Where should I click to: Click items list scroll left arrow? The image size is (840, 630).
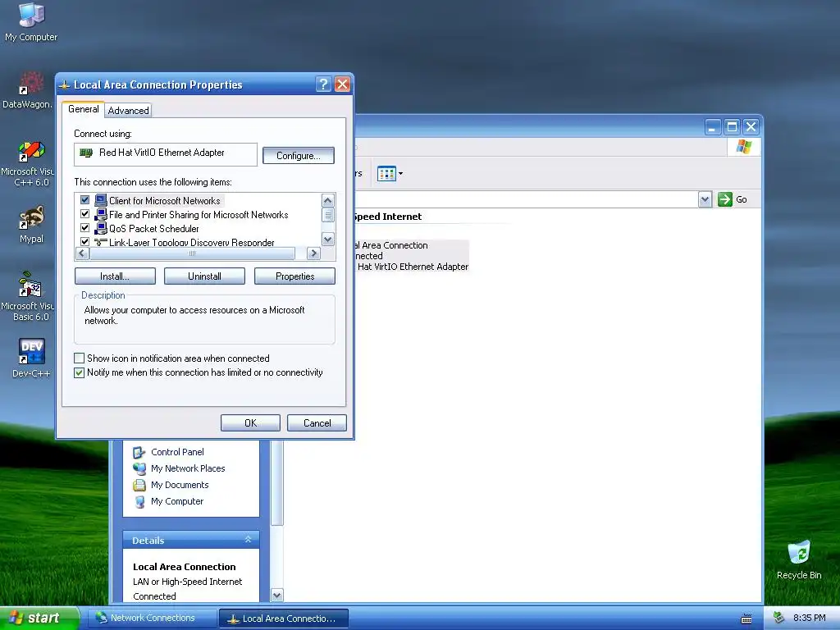pos(82,253)
